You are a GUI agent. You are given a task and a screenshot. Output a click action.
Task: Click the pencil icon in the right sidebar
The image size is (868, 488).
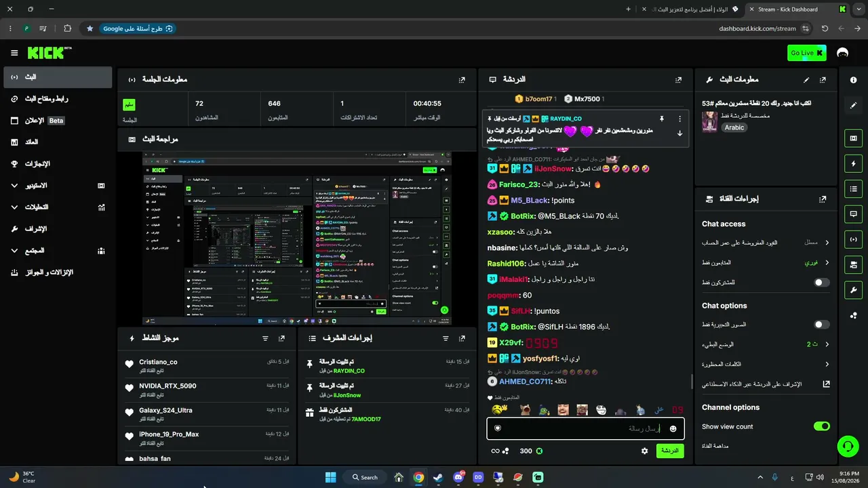click(853, 106)
